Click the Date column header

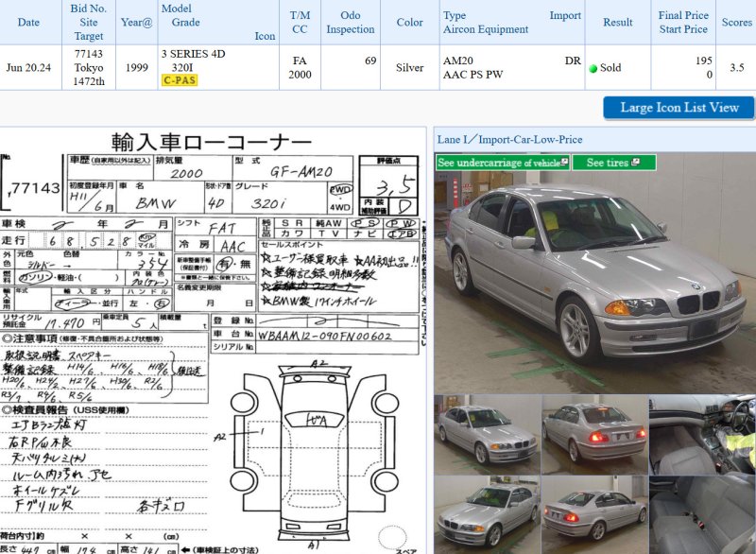[28, 22]
